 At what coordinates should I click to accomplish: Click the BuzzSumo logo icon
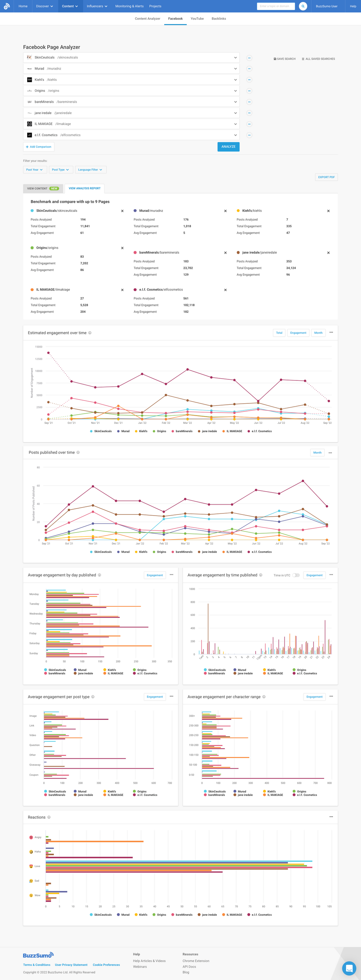pyautogui.click(x=6, y=6)
